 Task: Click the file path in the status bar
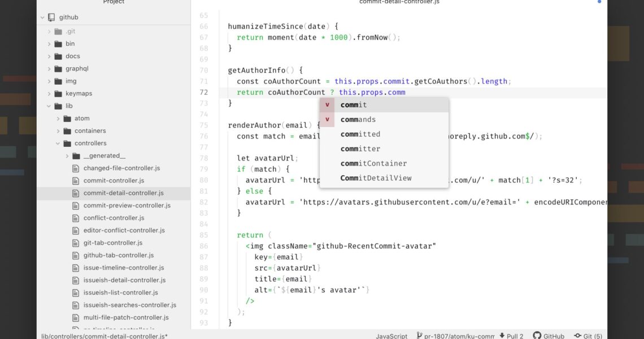tap(105, 336)
